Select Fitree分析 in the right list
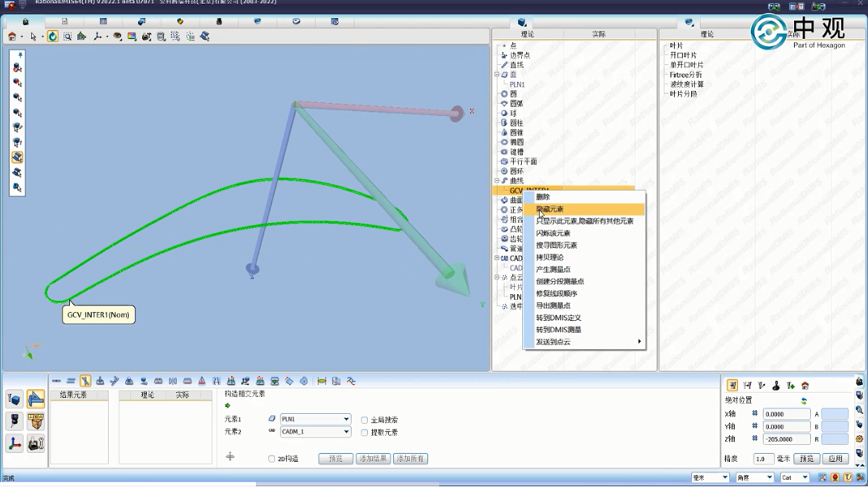 tap(685, 75)
